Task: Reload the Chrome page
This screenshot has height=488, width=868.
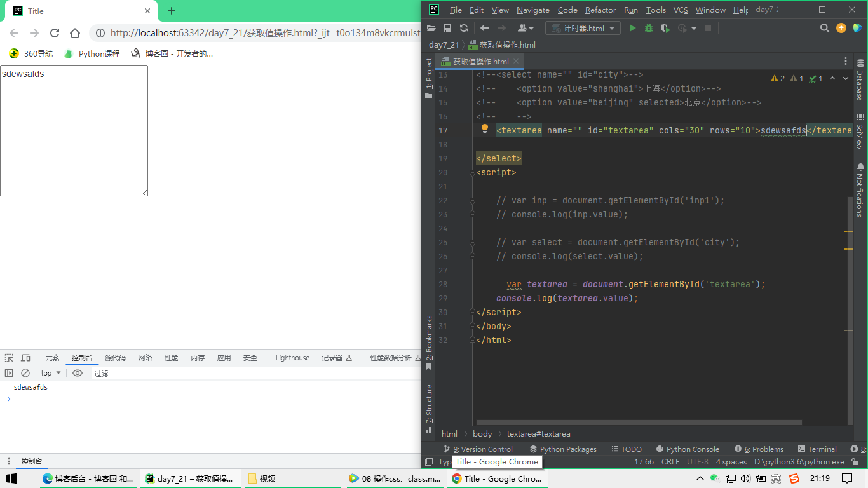Action: 55,33
